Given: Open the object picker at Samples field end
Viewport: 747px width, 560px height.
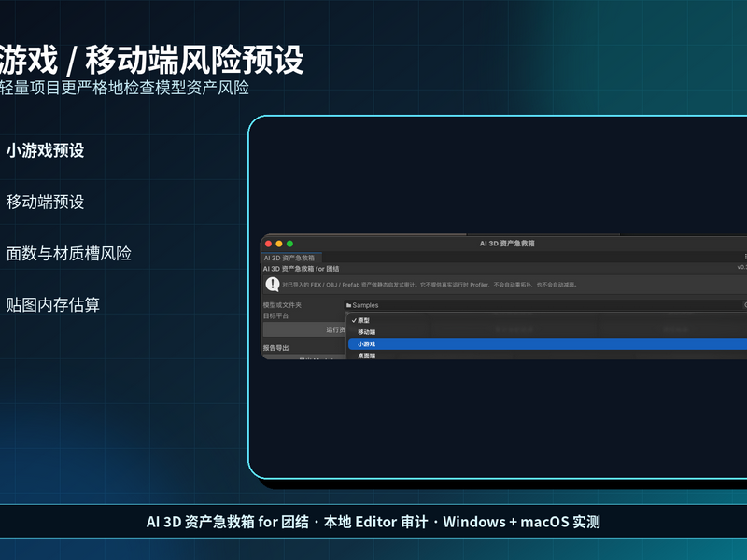Looking at the screenshot, I should [744, 305].
